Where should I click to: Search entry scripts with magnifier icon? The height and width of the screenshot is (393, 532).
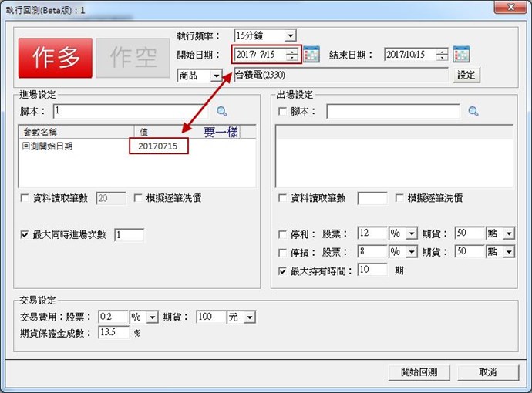click(222, 111)
